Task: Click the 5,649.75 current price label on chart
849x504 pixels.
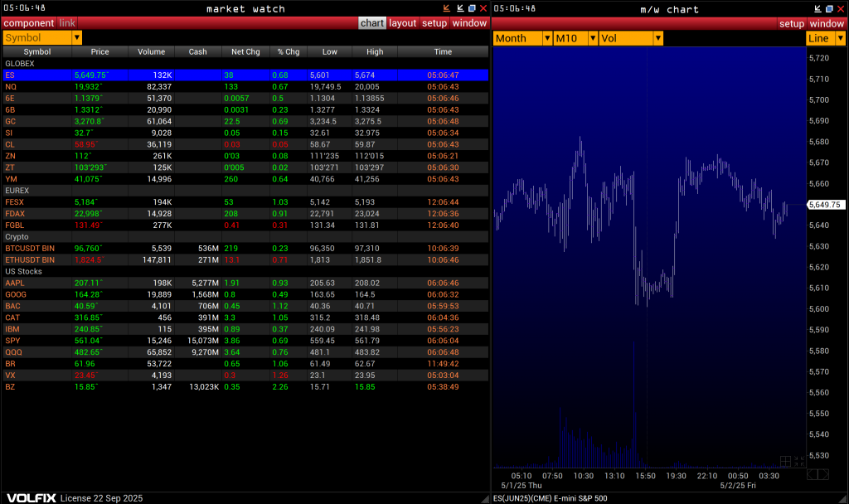Action: [x=826, y=205]
